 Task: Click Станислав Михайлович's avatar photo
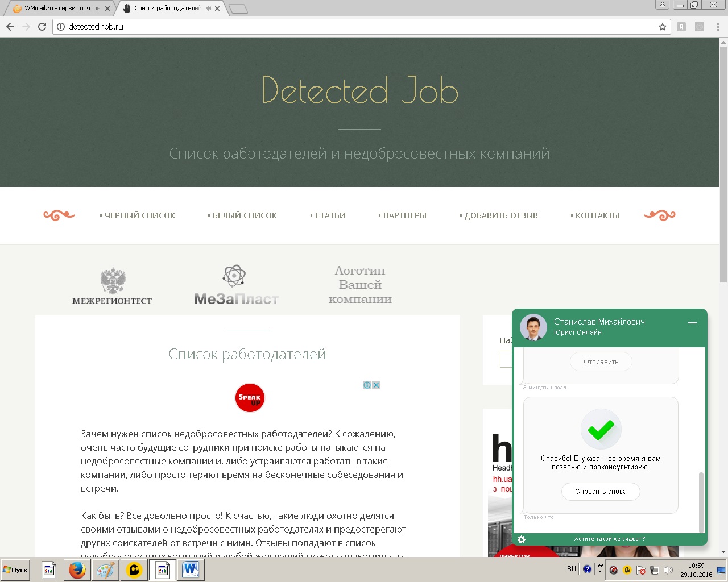coord(533,327)
